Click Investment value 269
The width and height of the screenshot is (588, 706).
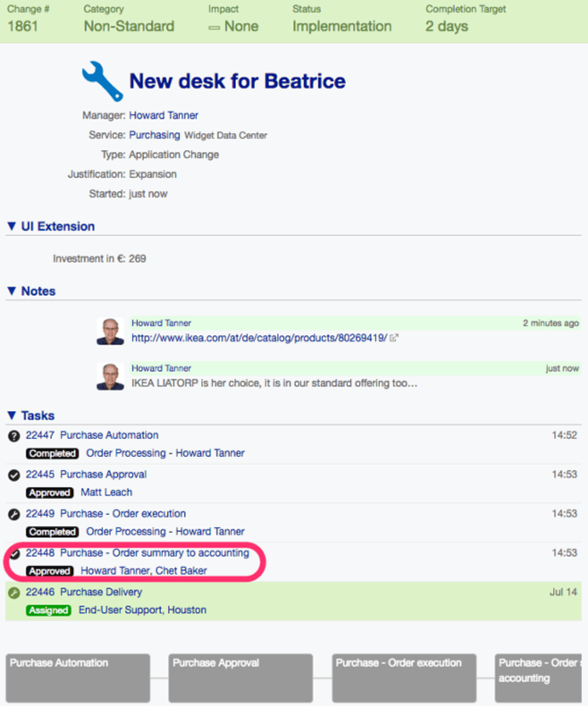pyautogui.click(x=137, y=258)
